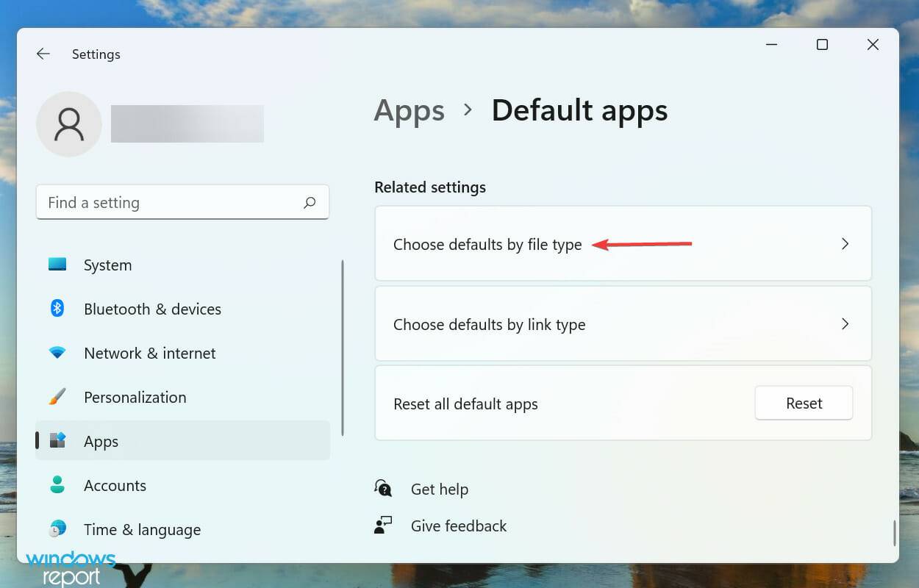
Task: Open the Give feedback icon
Action: click(383, 525)
